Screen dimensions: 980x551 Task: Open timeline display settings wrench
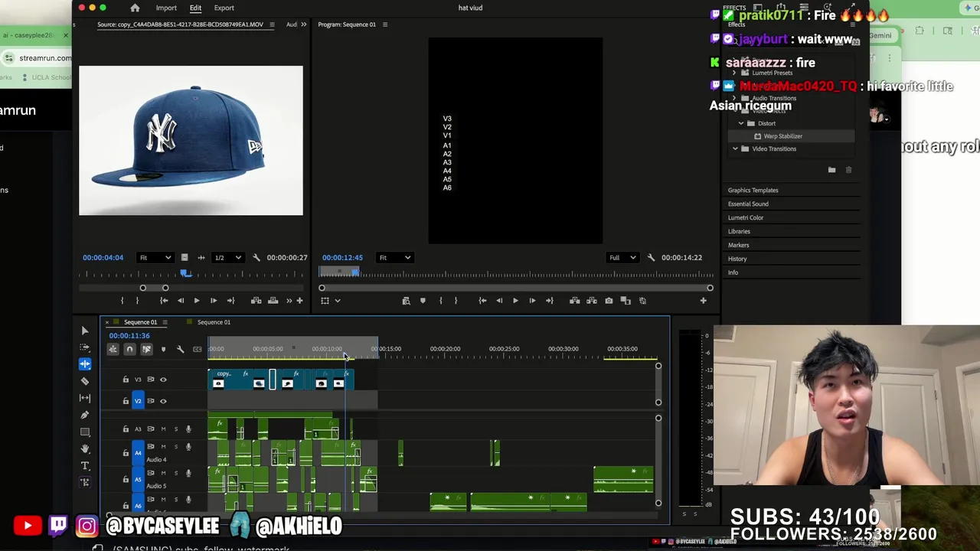coord(180,349)
